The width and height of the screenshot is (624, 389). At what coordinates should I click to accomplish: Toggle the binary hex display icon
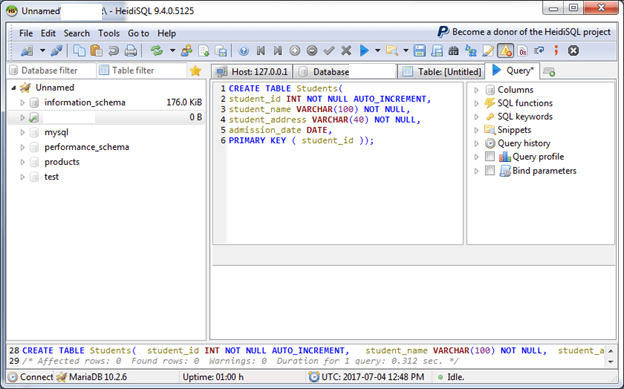pyautogui.click(x=522, y=51)
